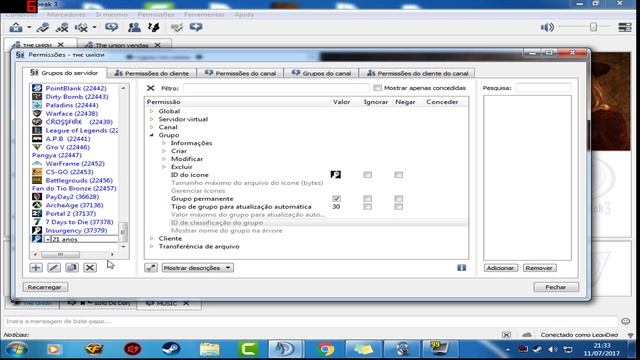640x360 pixels.
Task: Toggle Ignorar for Tipo de grupo atualização automática
Action: [x=367, y=207]
